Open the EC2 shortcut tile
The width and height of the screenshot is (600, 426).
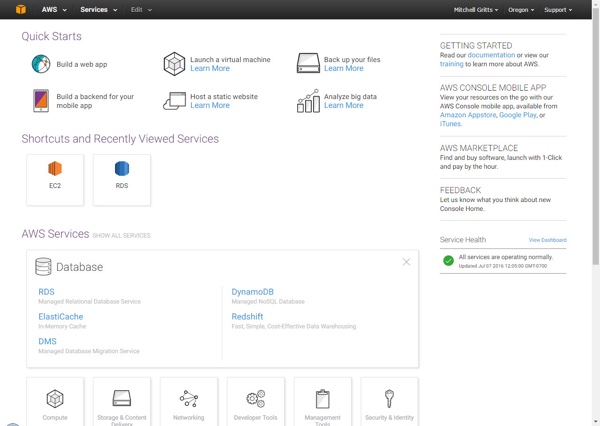click(x=55, y=180)
